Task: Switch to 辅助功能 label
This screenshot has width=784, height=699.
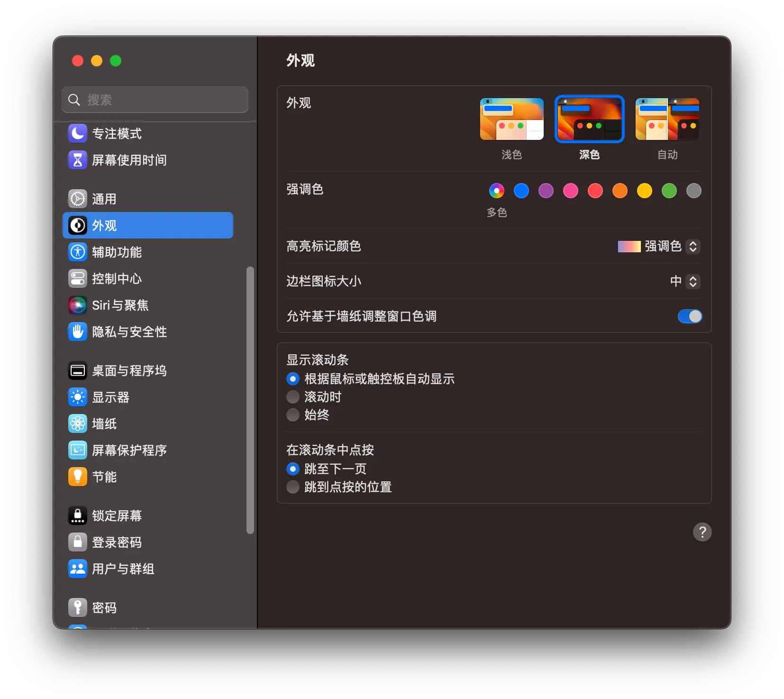Action: tap(117, 252)
